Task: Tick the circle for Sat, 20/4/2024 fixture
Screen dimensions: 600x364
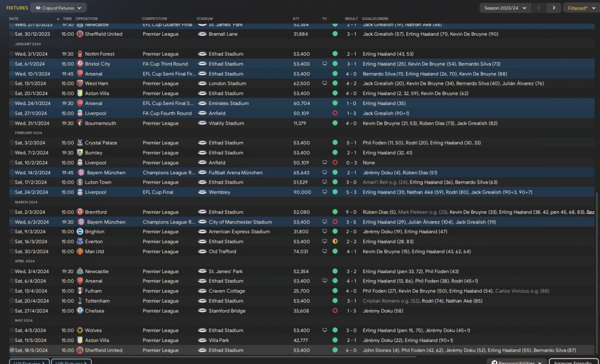Action: [12, 301]
